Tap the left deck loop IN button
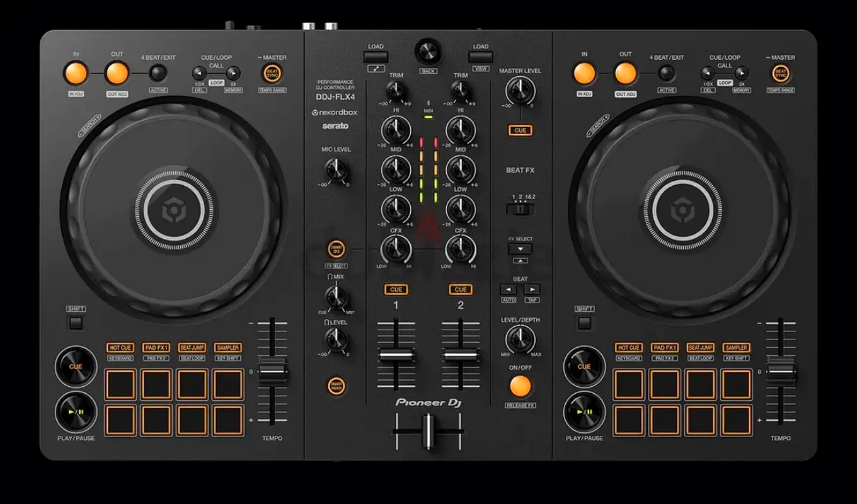This screenshot has height=504, width=857. point(76,73)
